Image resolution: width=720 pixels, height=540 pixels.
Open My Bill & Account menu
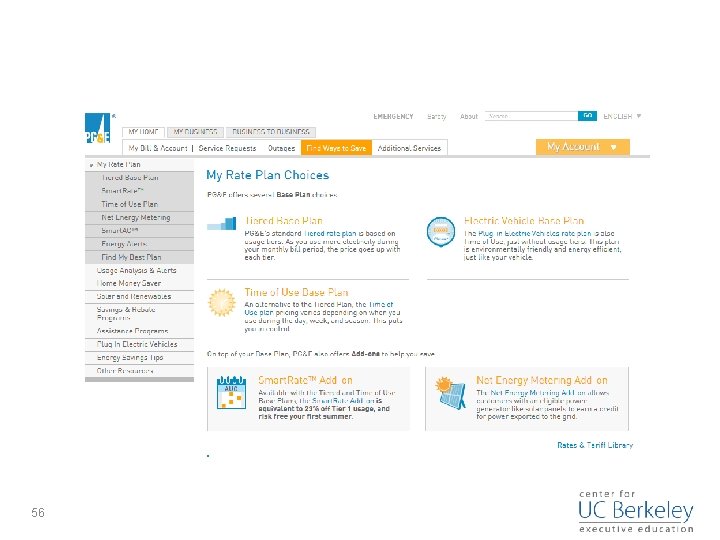[x=158, y=148]
